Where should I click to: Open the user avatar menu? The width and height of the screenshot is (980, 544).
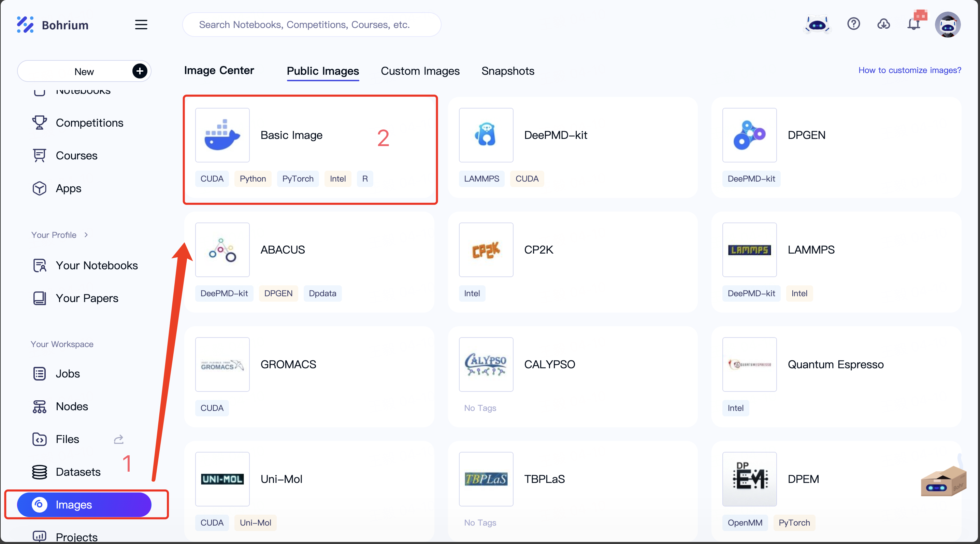click(948, 25)
